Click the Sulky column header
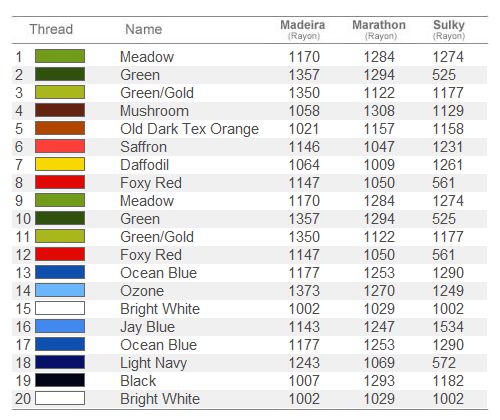Viewport: 500px width, 420px height. 449,29
